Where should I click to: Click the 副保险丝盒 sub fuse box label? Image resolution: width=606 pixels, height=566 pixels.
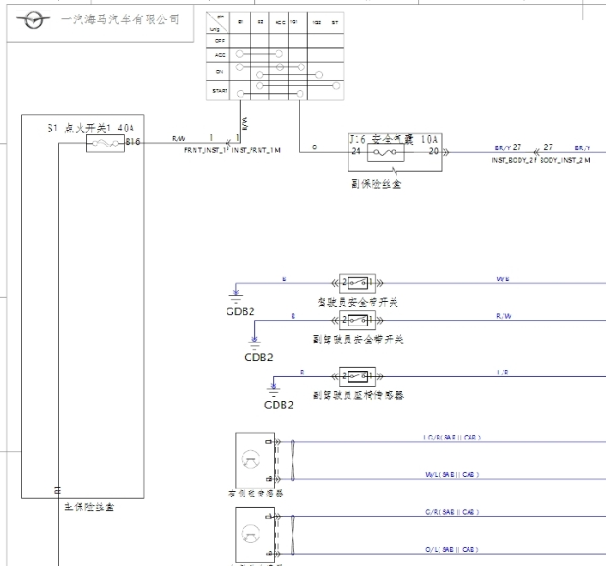pyautogui.click(x=376, y=184)
